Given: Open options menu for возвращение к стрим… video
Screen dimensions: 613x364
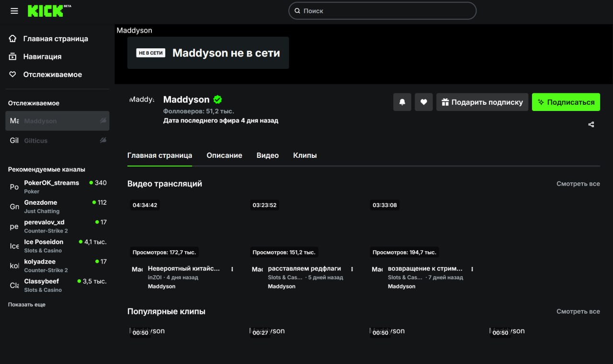Looking at the screenshot, I should (472, 269).
